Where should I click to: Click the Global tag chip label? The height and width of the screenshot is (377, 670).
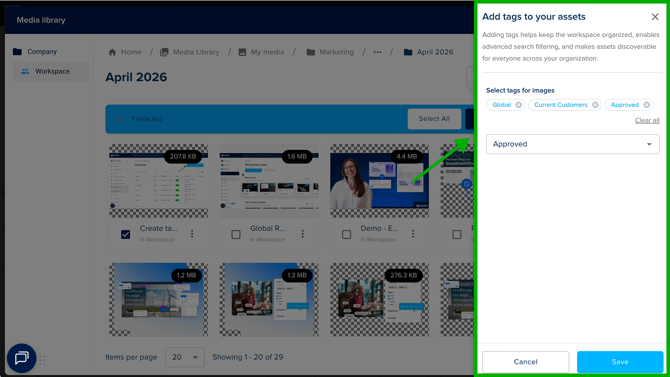(x=502, y=105)
